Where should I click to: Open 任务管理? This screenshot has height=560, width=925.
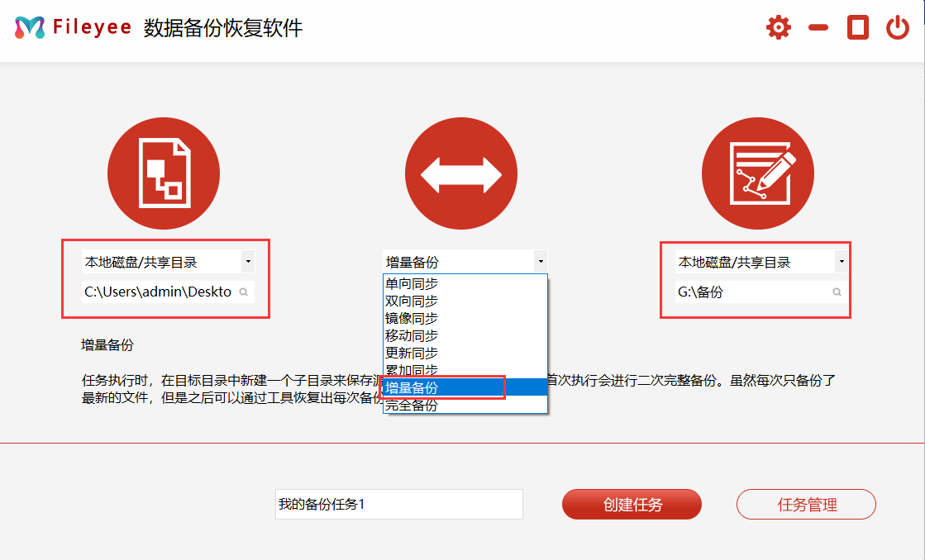pos(806,504)
